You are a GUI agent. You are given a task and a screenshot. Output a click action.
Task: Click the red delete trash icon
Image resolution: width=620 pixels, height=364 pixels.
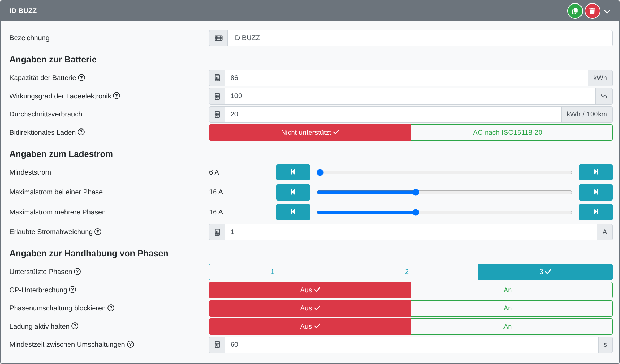[x=592, y=11]
